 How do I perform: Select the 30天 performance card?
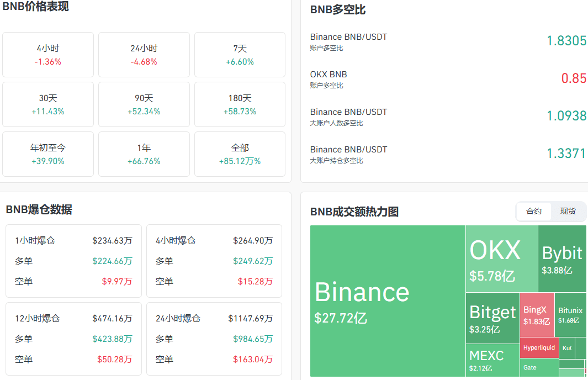click(x=48, y=104)
